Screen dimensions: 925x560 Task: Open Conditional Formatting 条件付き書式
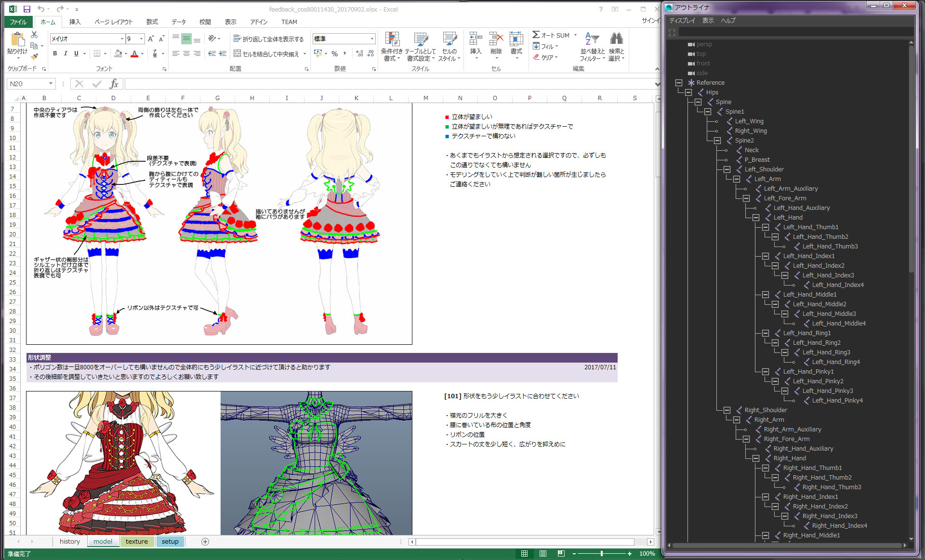[392, 47]
